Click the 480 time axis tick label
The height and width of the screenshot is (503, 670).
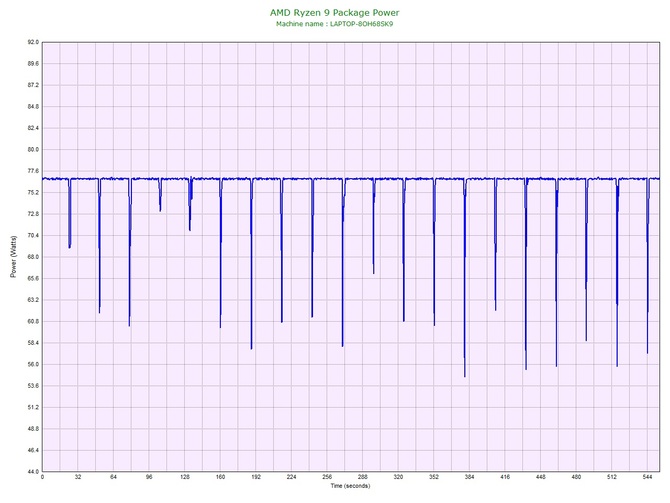point(576,477)
